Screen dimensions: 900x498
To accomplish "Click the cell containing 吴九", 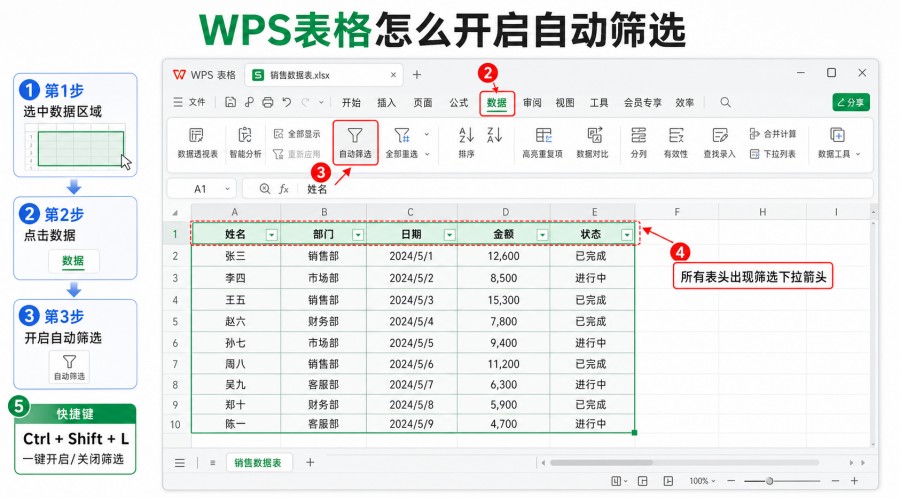I will pyautogui.click(x=235, y=384).
